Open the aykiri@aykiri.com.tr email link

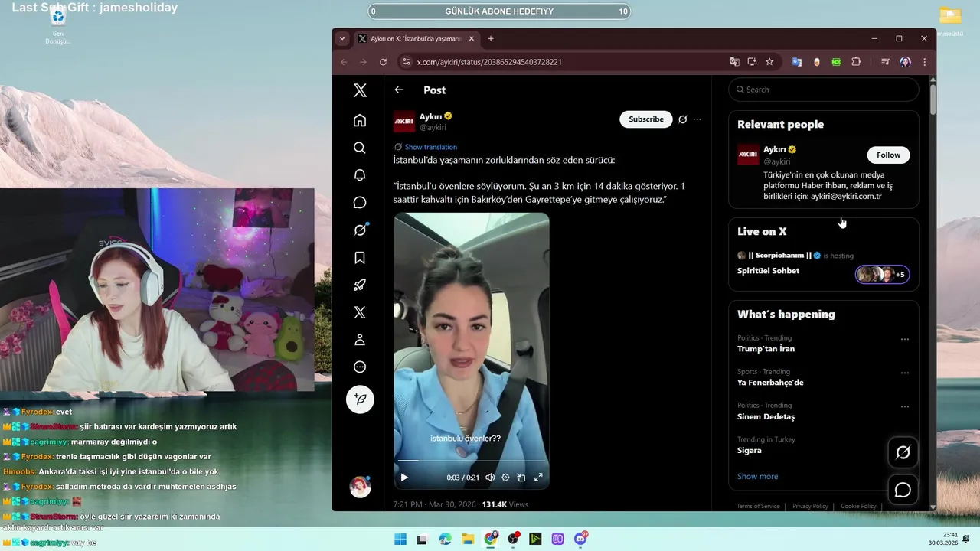point(846,197)
